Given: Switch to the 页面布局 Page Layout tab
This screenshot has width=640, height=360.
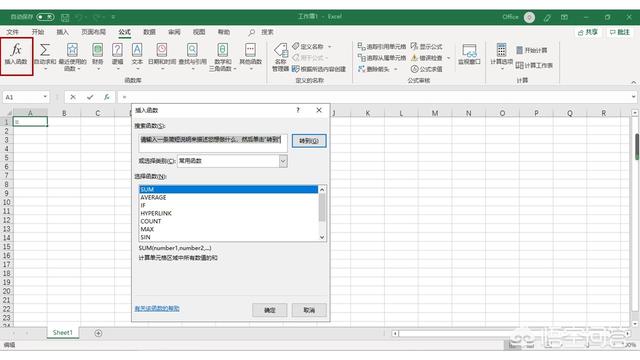Looking at the screenshot, I should [x=93, y=32].
